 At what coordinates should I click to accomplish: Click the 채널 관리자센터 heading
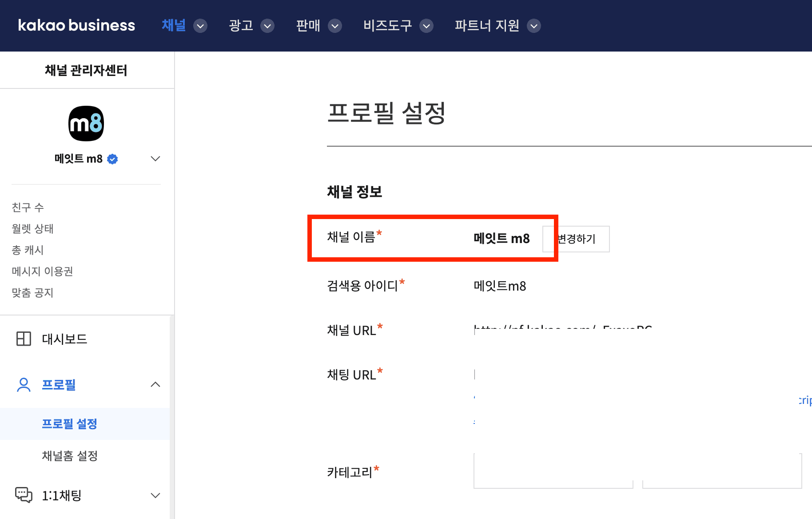click(x=86, y=70)
